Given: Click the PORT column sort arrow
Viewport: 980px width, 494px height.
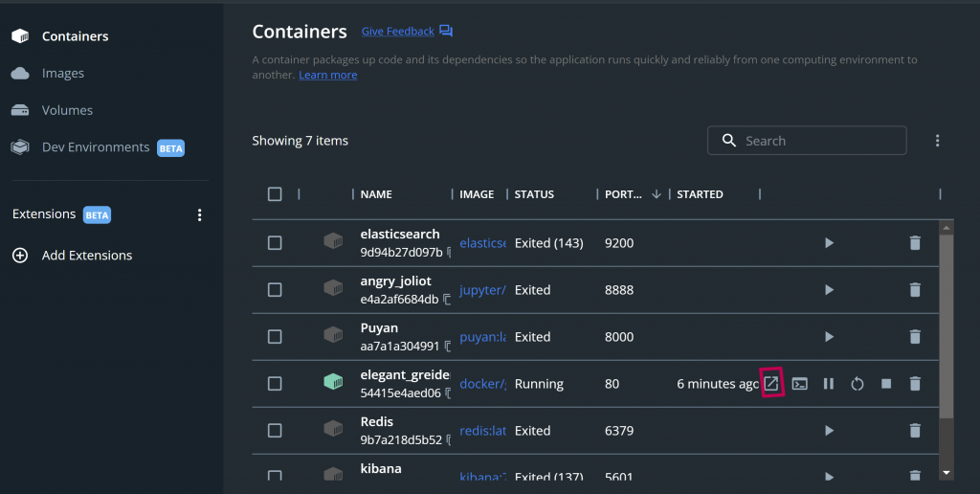Looking at the screenshot, I should [x=657, y=193].
